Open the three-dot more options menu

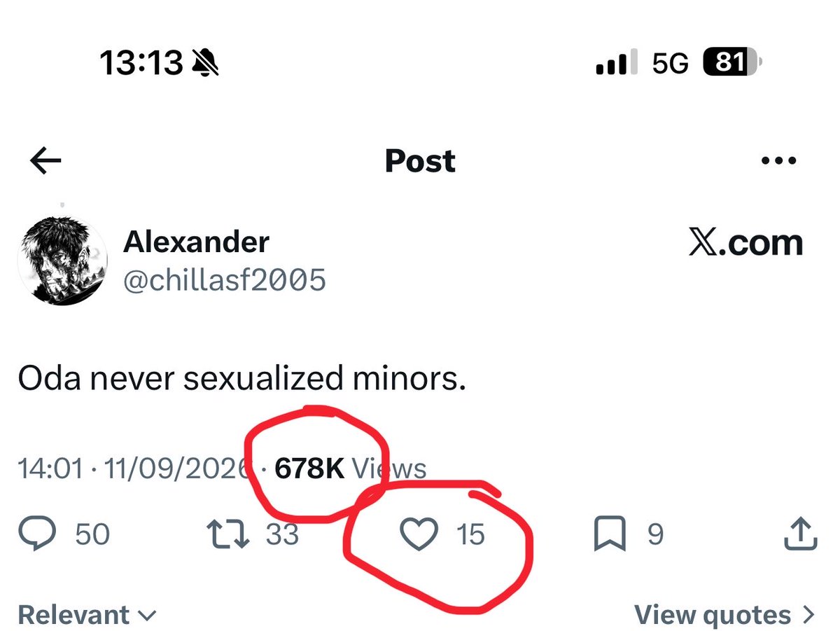[x=778, y=161]
